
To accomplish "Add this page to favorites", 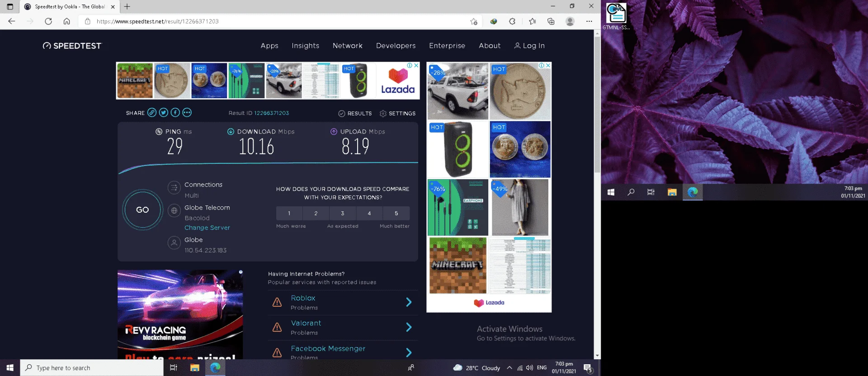I will tap(473, 21).
